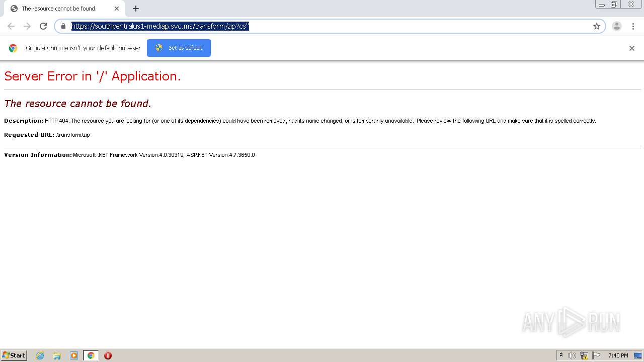The image size is (644, 362).
Task: Open the media player taskbar icon
Action: coord(74,355)
